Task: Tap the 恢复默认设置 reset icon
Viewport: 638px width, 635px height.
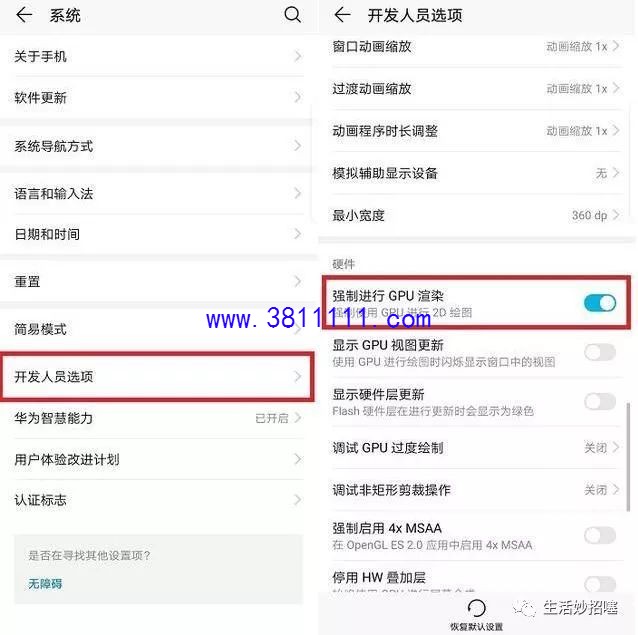Action: pos(476,608)
